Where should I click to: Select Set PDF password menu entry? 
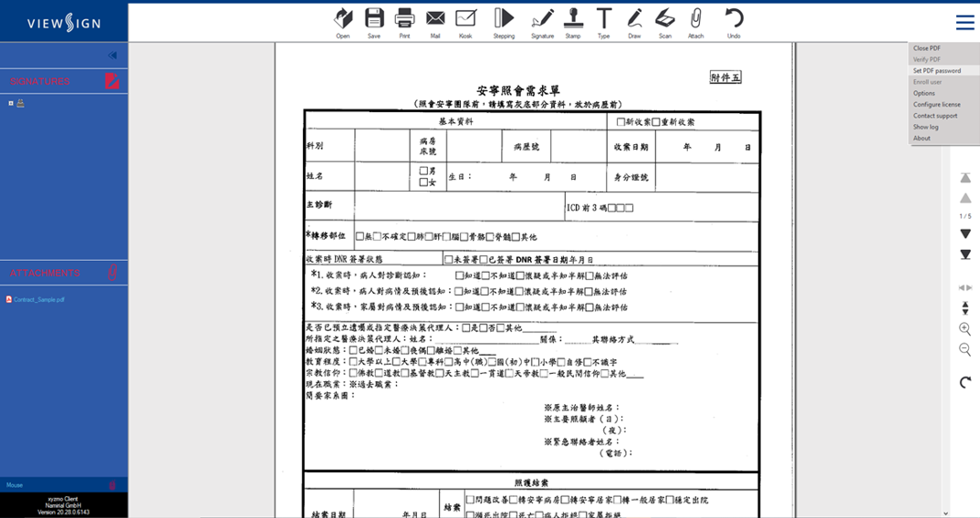944,70
